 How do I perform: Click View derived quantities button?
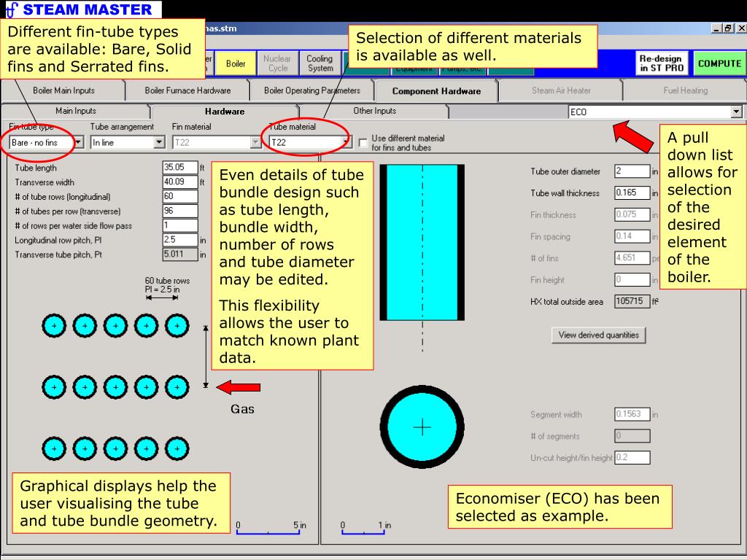click(x=598, y=335)
